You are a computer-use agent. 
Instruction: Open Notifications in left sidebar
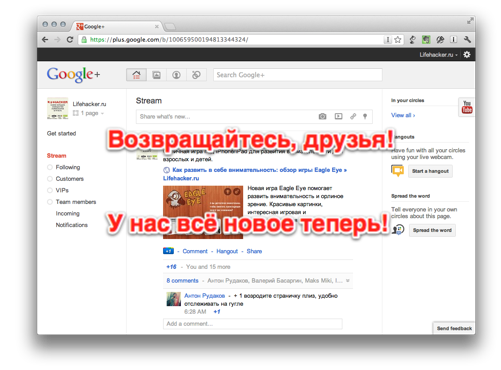coord(72,225)
